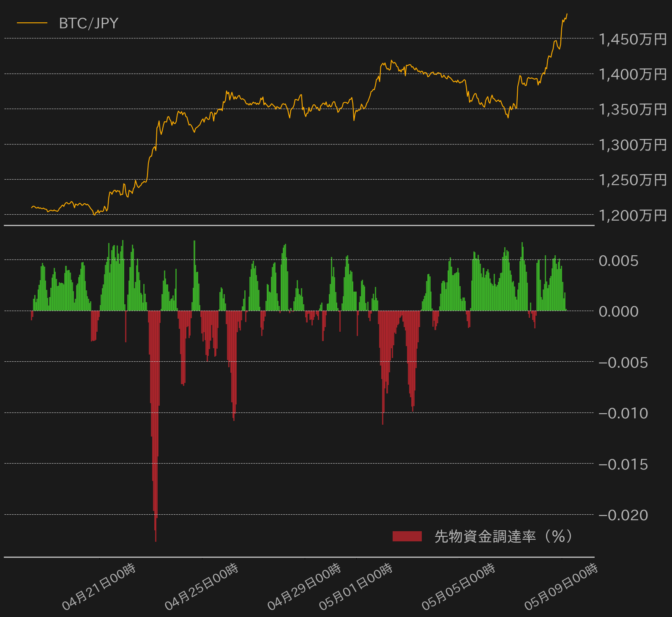Select the 1,300万円 price axis label
This screenshot has width=672, height=617.
point(633,145)
